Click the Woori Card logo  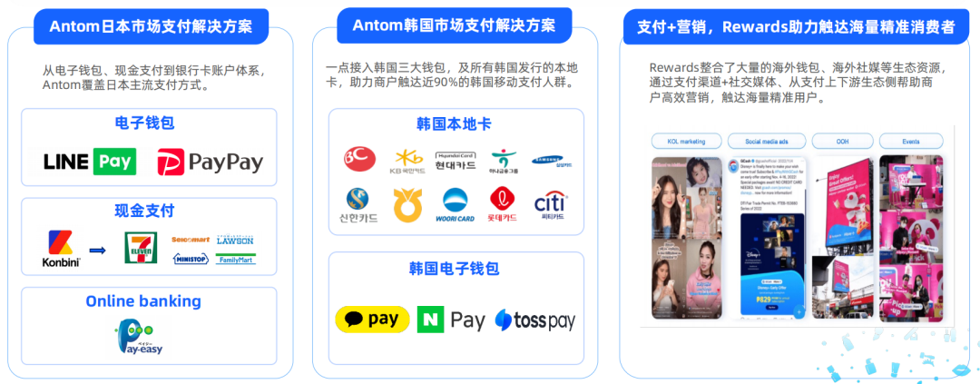click(x=455, y=204)
